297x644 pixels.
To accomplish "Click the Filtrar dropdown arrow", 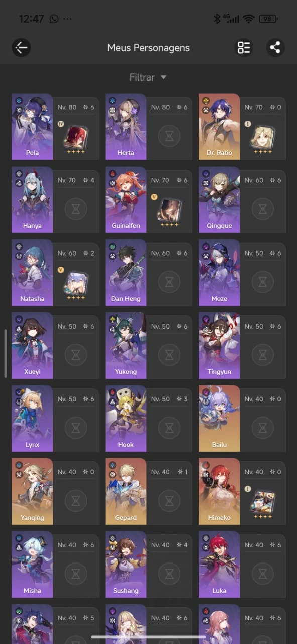I will pyautogui.click(x=163, y=77).
